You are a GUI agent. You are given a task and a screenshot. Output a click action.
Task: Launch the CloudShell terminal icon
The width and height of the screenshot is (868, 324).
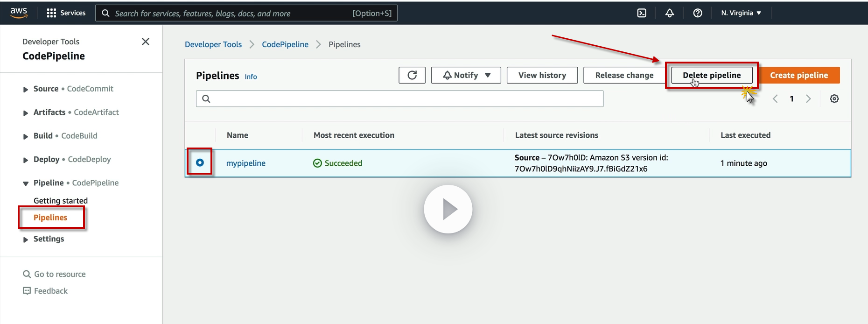tap(642, 13)
